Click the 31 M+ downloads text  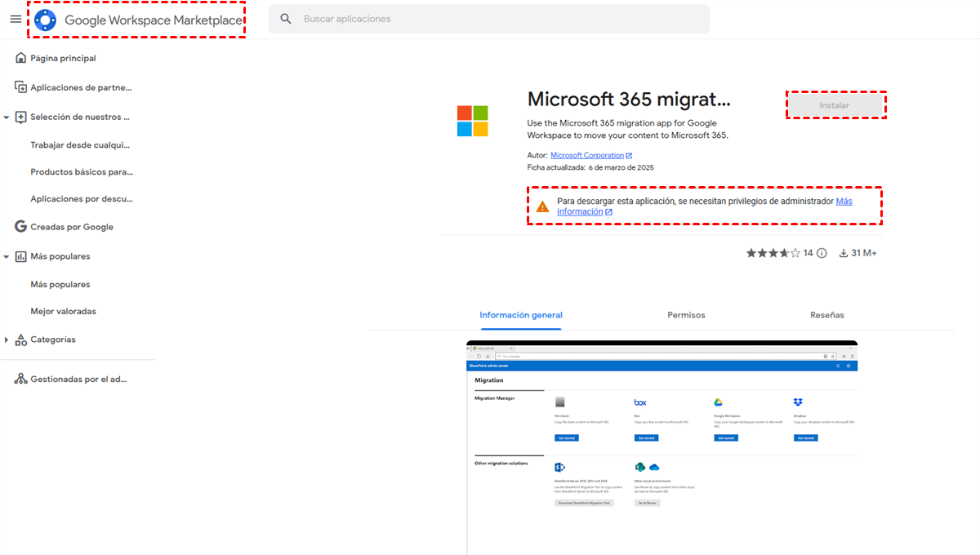[864, 253]
